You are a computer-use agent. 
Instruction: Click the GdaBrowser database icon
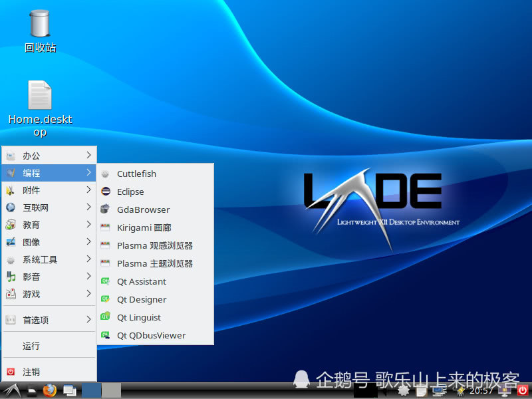click(x=105, y=209)
